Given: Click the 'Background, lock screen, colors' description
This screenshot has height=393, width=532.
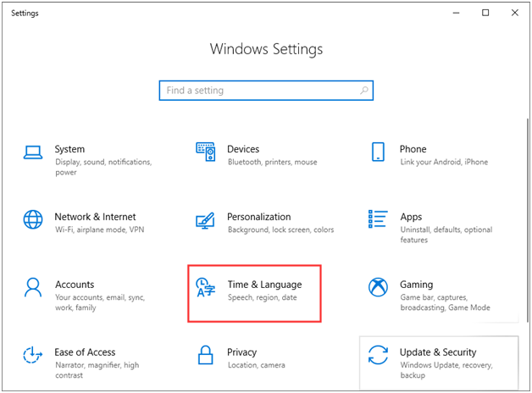Looking at the screenshot, I should click(x=281, y=230).
